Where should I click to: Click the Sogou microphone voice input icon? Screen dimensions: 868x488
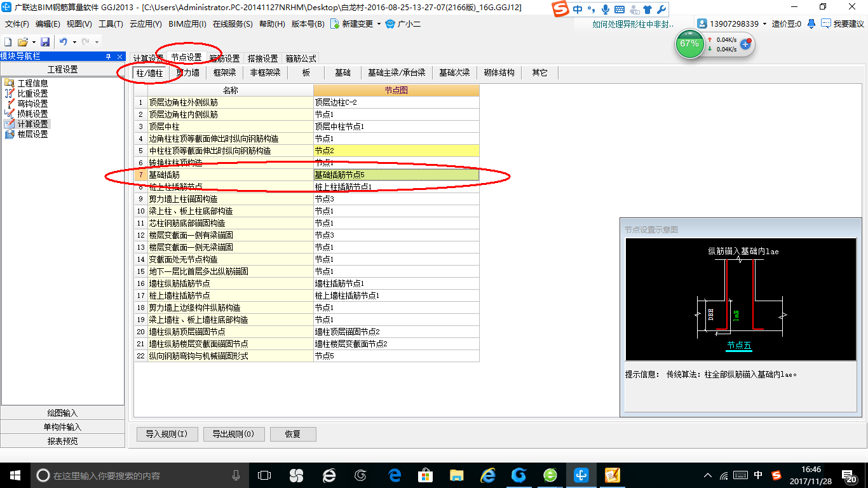click(605, 10)
